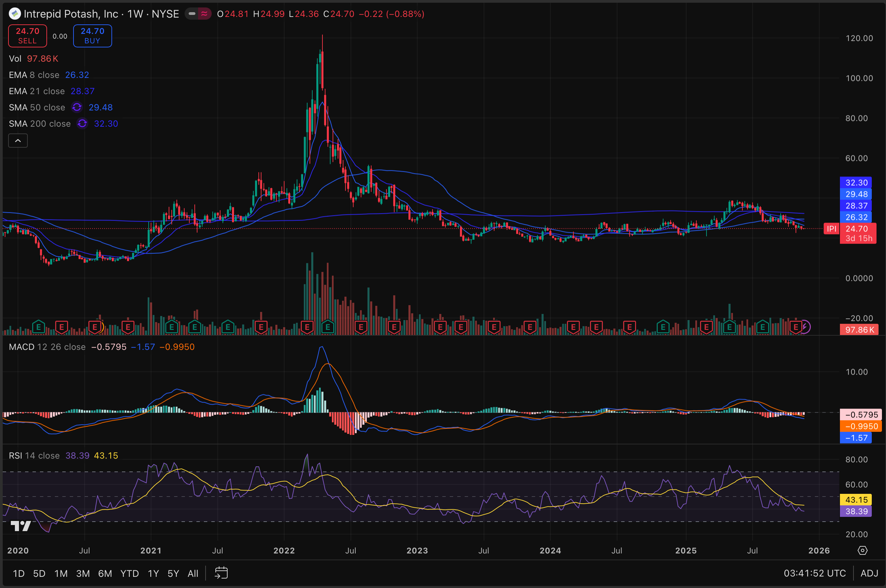Click the first green earnings E marker
Screen dimensions: 886x588
pos(39,327)
